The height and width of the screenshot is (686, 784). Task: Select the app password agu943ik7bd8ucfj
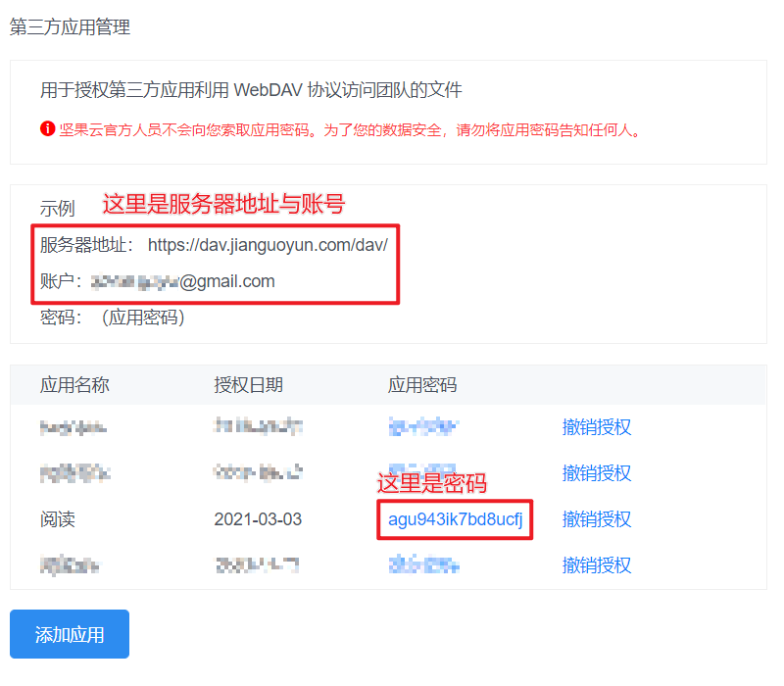click(x=455, y=519)
